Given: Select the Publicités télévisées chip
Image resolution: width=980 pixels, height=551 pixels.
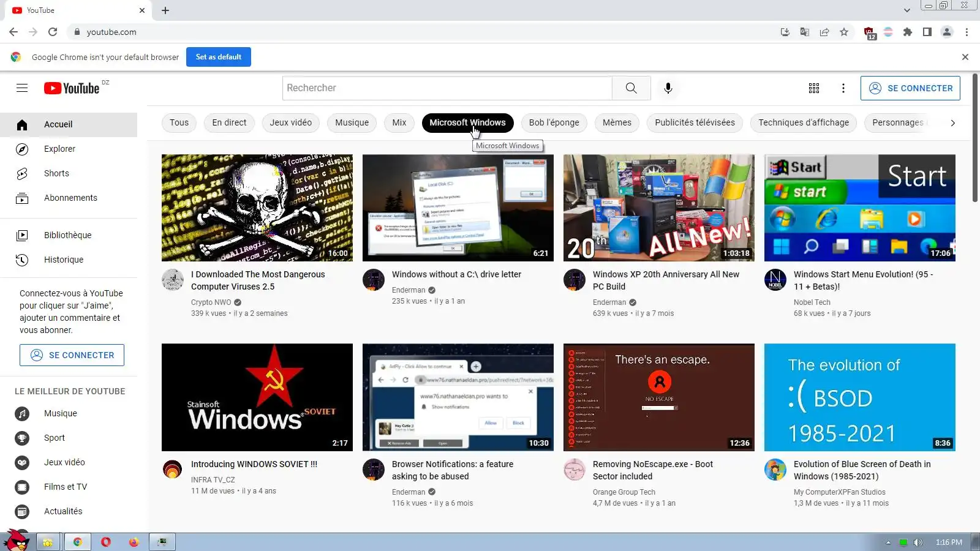Looking at the screenshot, I should coord(695,122).
